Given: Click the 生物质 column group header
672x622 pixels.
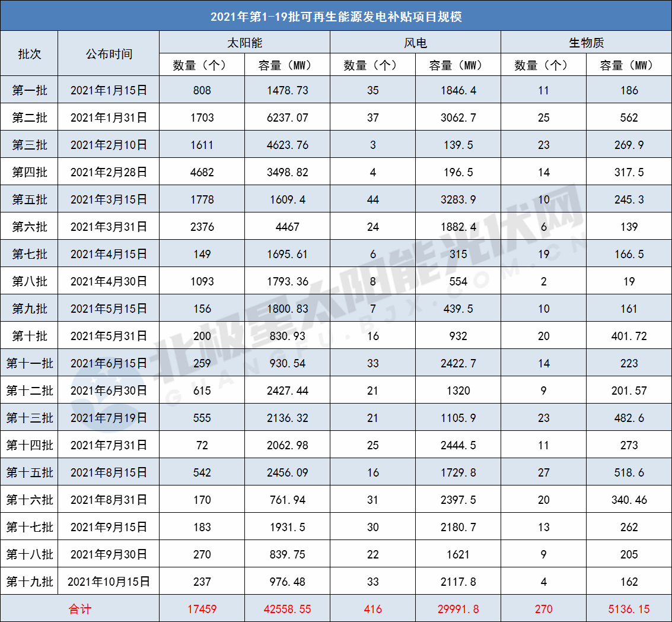Looking at the screenshot, I should 586,42.
